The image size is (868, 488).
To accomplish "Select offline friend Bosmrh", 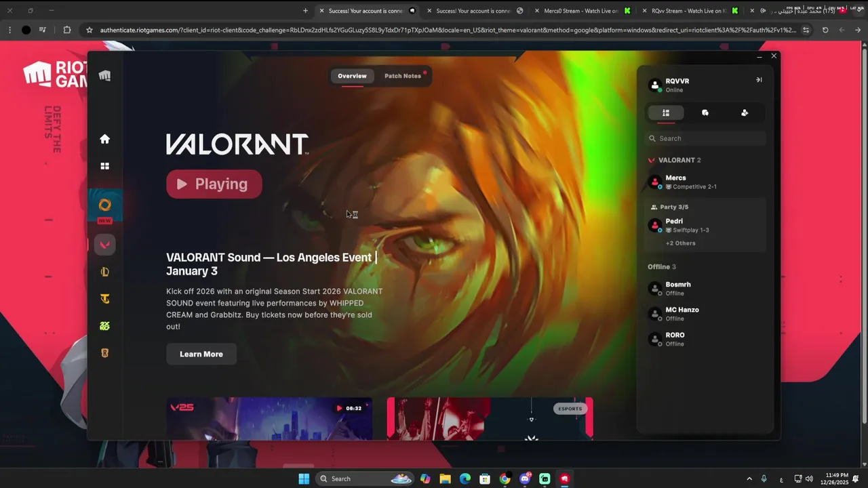I will [x=705, y=289].
